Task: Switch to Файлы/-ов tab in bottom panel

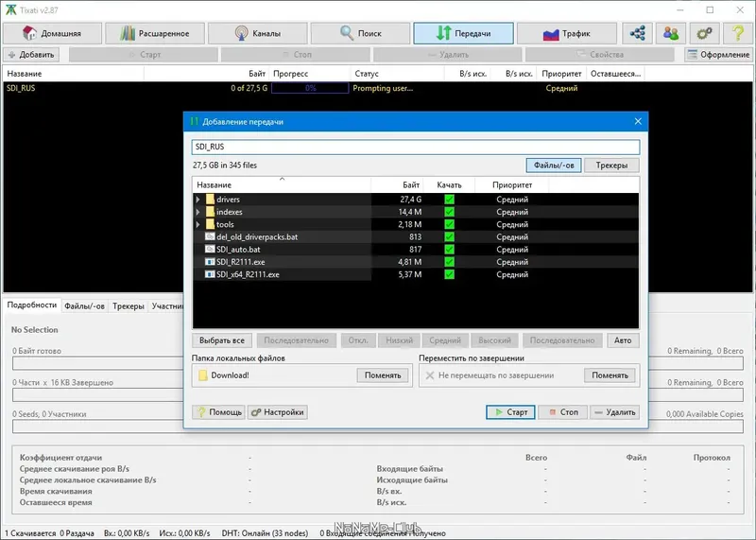Action: 84,306
